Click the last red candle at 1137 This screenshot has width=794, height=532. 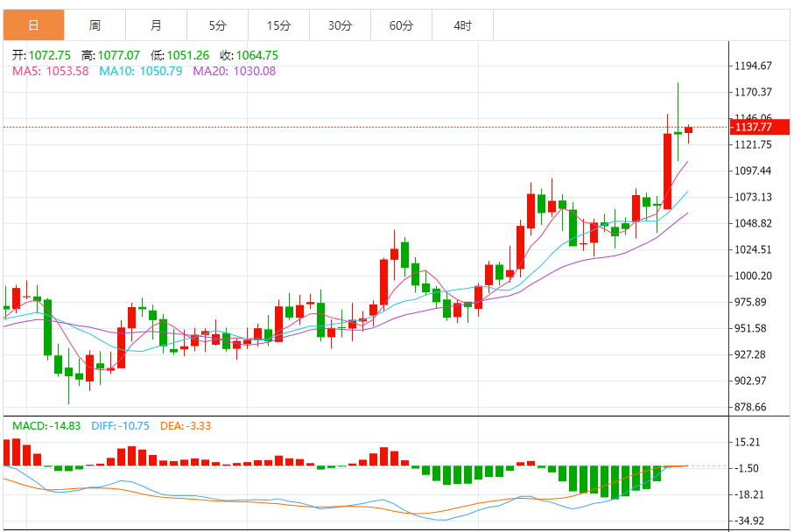pos(689,130)
